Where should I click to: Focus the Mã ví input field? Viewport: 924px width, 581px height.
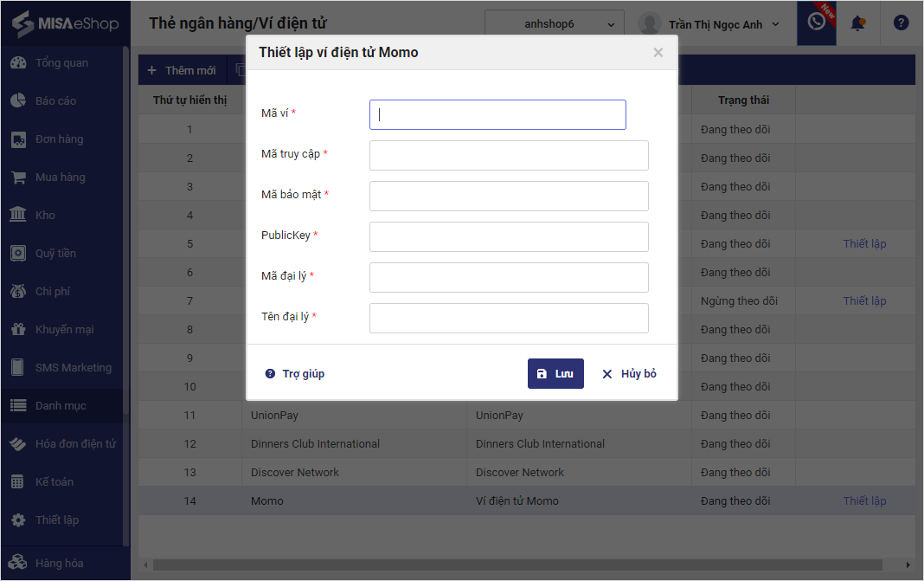pyautogui.click(x=497, y=114)
